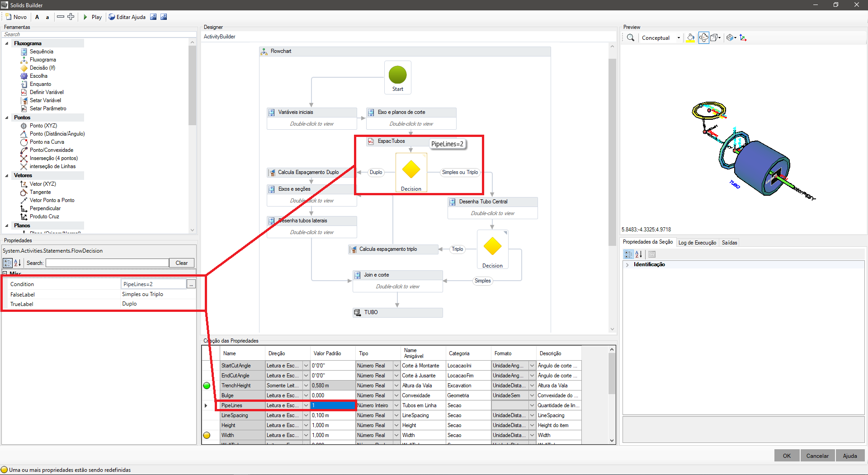Click the first picture icon after Editar Ajuda
The image size is (868, 475).
153,17
